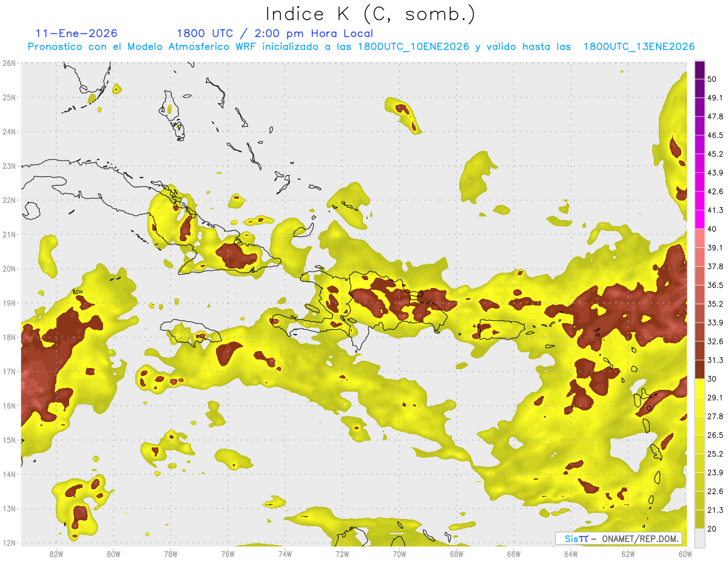
Task: Click the color scale value 39.1
Action: tap(715, 247)
